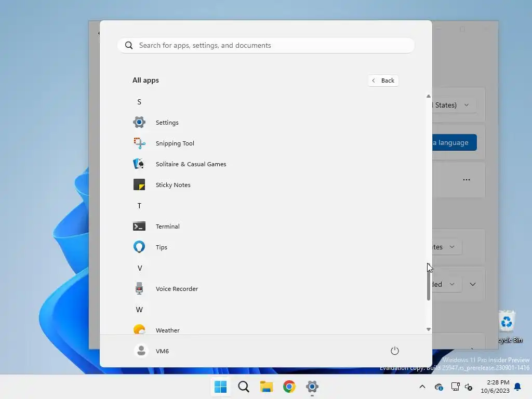Click the All apps scrollbar down arrow

(429, 329)
